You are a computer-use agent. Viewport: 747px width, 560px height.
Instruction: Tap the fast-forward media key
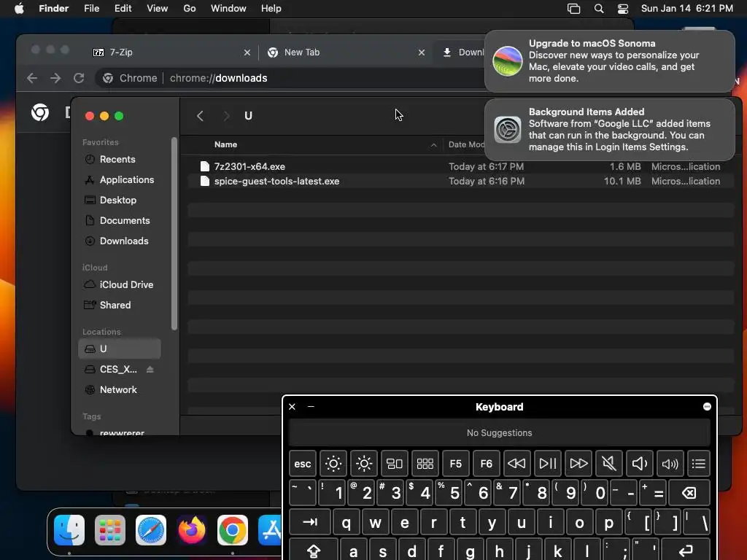[x=578, y=463]
